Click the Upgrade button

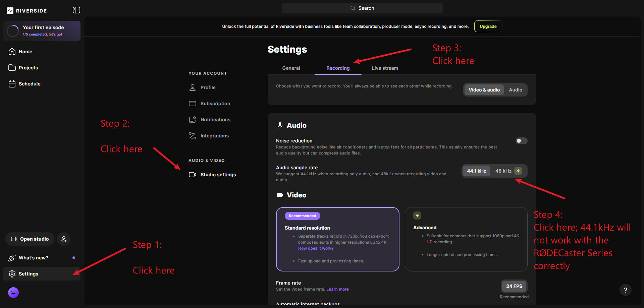click(x=488, y=26)
